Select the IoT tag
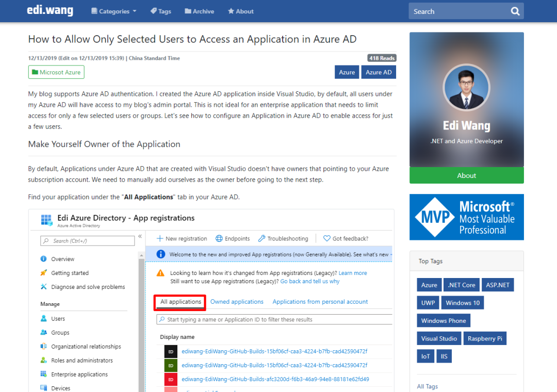 (x=425, y=356)
